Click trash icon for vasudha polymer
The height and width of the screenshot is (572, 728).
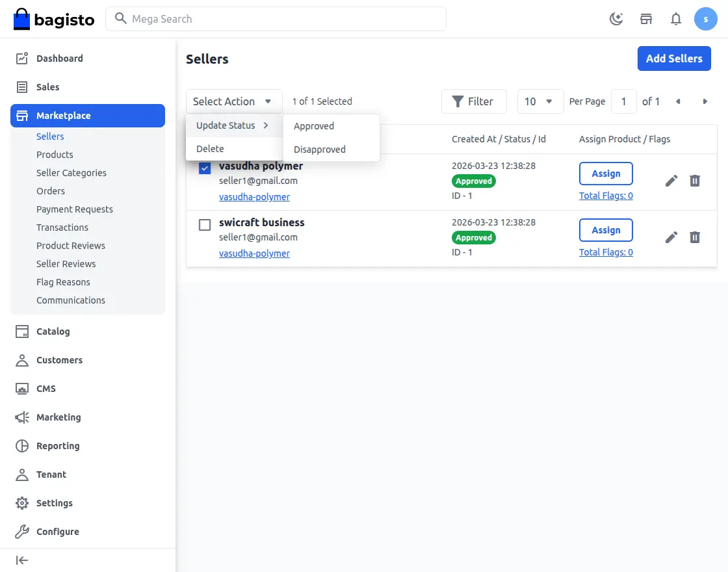click(x=695, y=181)
